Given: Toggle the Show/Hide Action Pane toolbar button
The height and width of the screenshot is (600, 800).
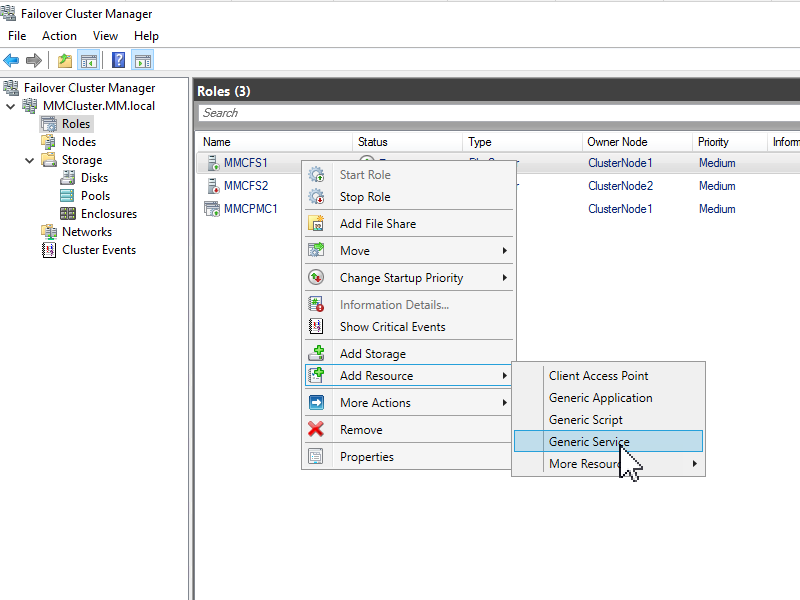Looking at the screenshot, I should point(142,60).
